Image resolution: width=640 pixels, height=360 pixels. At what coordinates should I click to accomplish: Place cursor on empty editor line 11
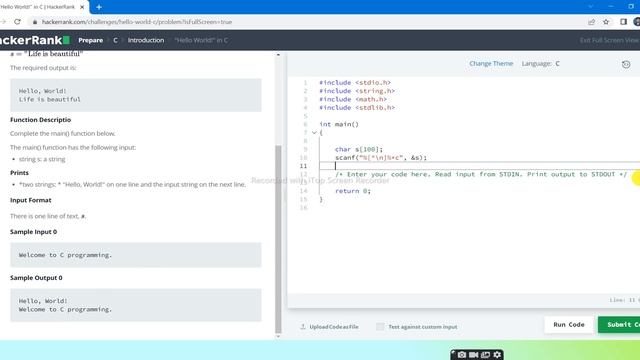point(480,166)
